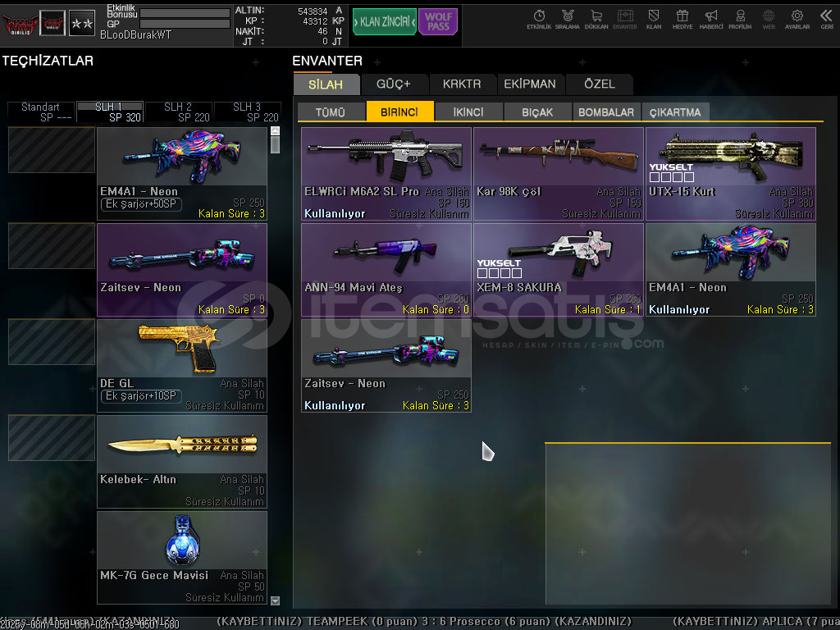Click Ek şarjör+10SP attachment on DE GL
Image resolution: width=840 pixels, height=630 pixels.
[141, 396]
